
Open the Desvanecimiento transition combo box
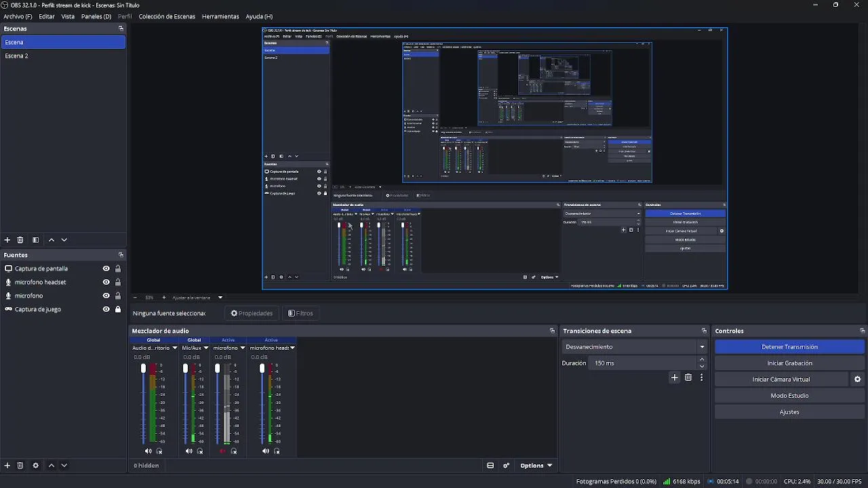pos(634,347)
